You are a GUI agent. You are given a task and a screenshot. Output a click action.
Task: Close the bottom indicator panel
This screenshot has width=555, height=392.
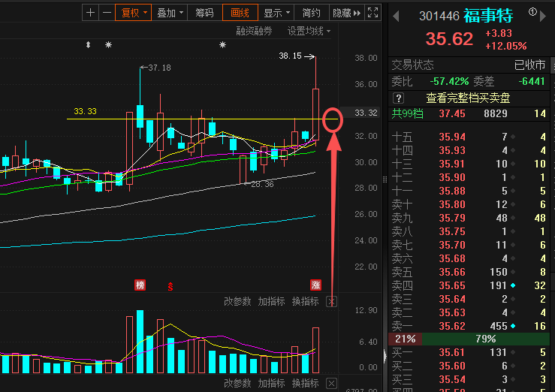tap(331, 384)
